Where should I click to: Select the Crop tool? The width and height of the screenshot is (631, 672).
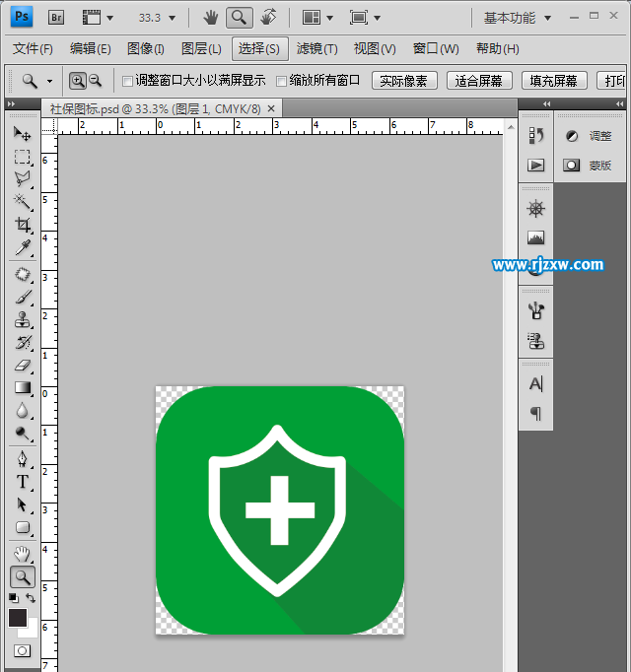coord(23,225)
